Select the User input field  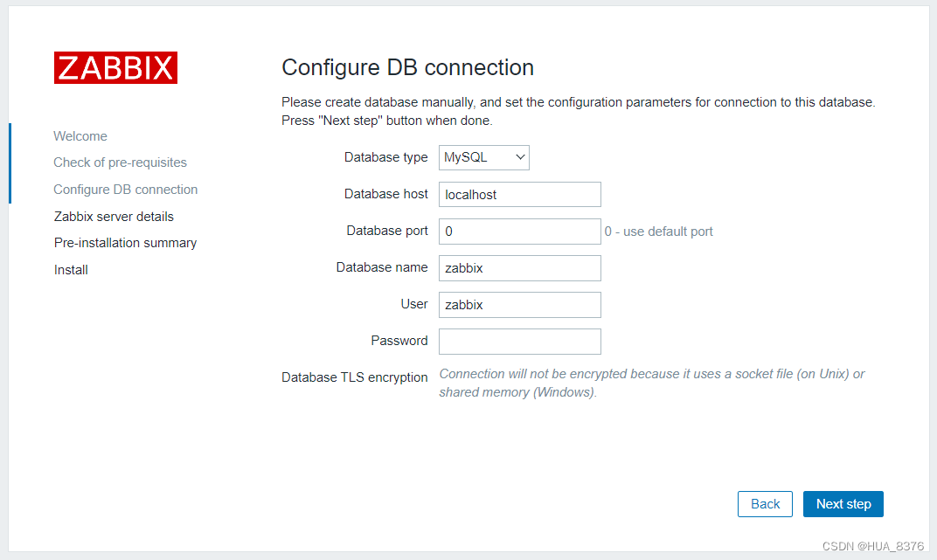519,304
